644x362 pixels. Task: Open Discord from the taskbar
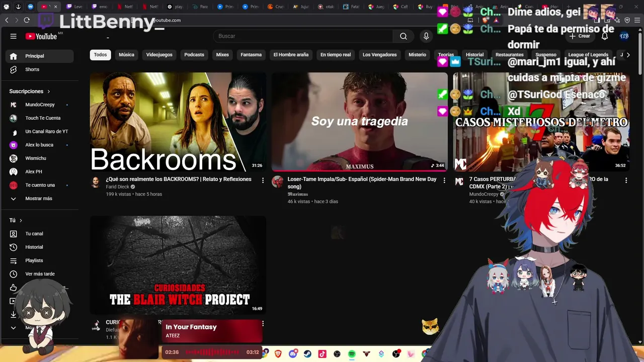[x=293, y=354]
